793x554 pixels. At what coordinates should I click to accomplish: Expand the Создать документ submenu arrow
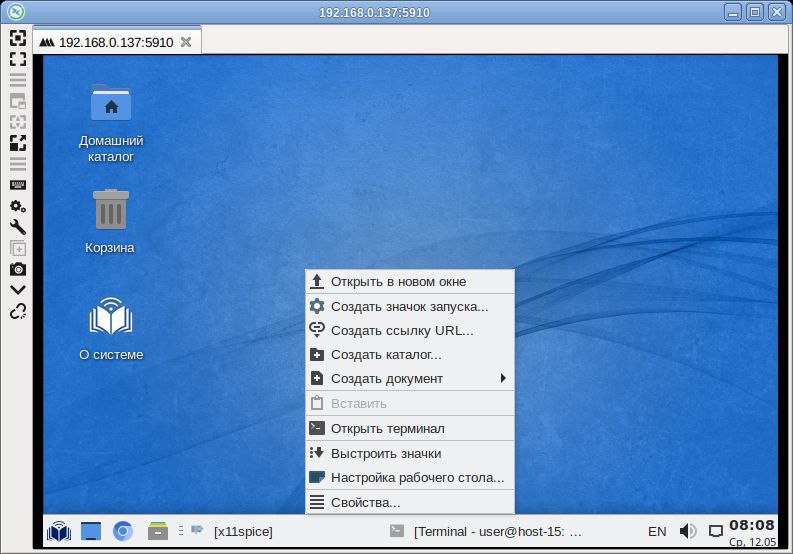[x=503, y=378]
